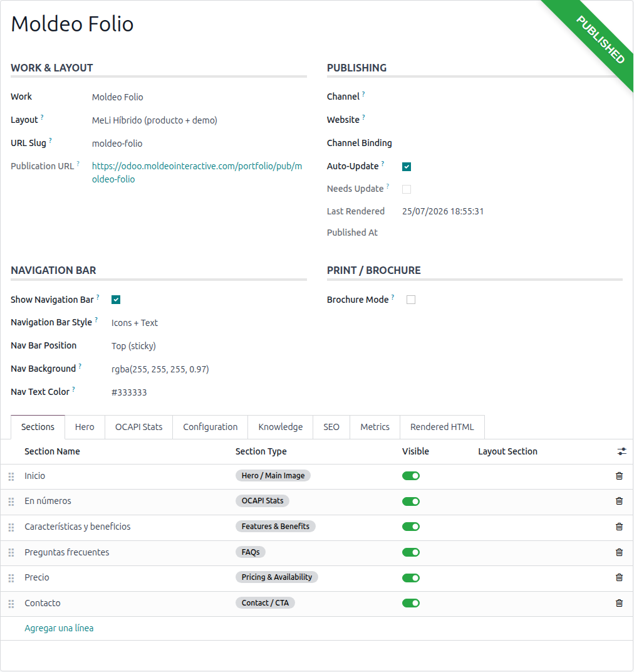This screenshot has width=634, height=672.
Task: Show help tooltip for Layout field
Action: (42, 117)
